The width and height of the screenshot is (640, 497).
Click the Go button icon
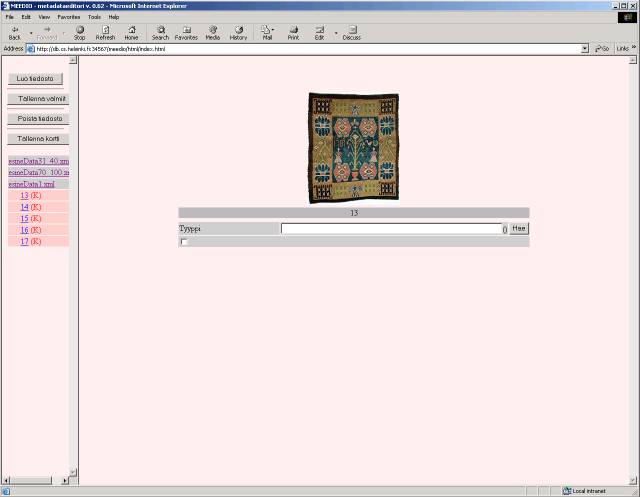click(x=602, y=49)
